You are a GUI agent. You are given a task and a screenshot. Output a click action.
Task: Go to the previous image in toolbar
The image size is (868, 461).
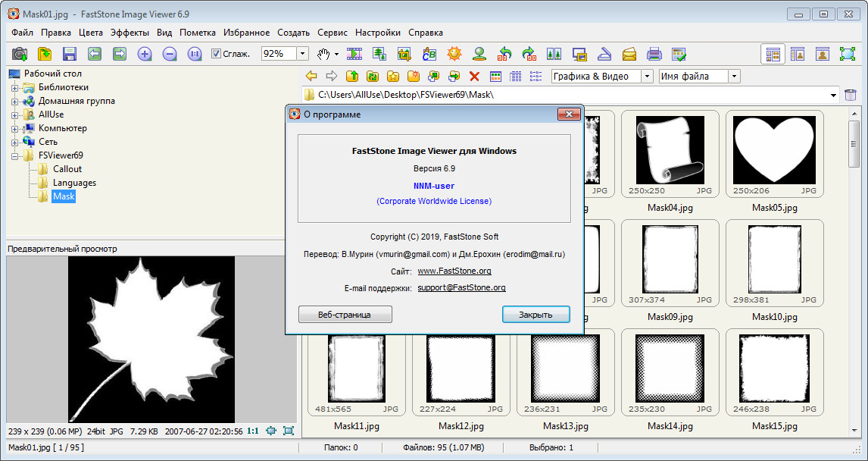[x=95, y=54]
